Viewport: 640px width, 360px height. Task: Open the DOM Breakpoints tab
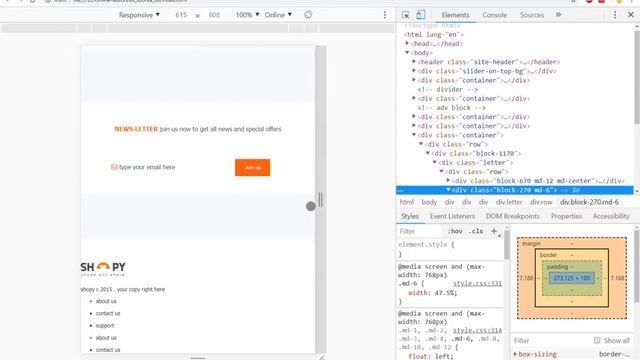point(513,216)
